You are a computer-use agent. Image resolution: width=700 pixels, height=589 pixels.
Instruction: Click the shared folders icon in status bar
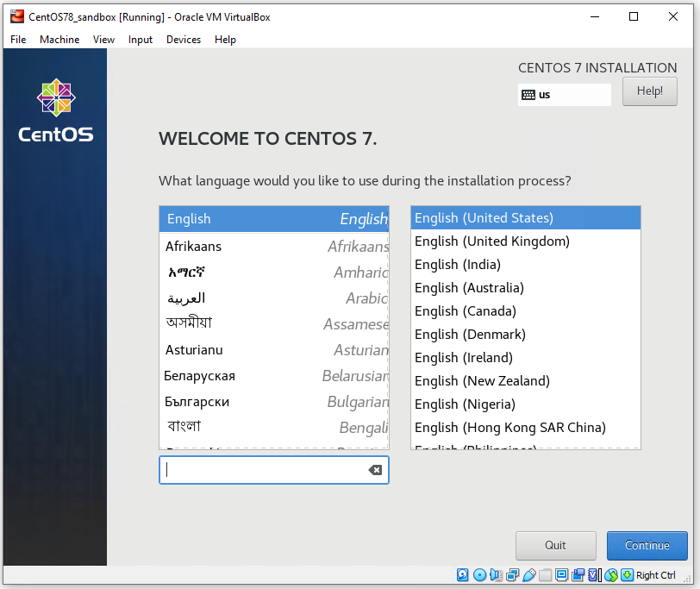pos(546,574)
